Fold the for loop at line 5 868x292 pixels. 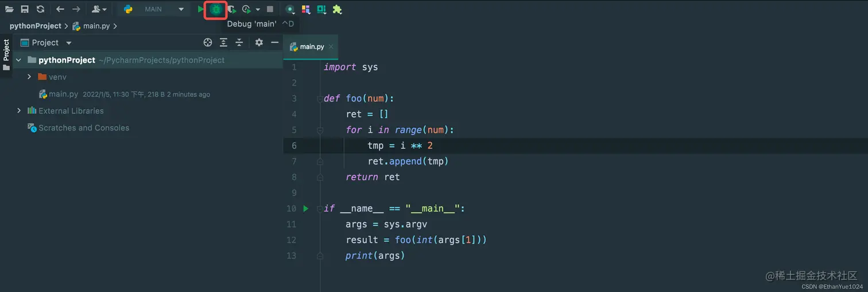(x=320, y=130)
